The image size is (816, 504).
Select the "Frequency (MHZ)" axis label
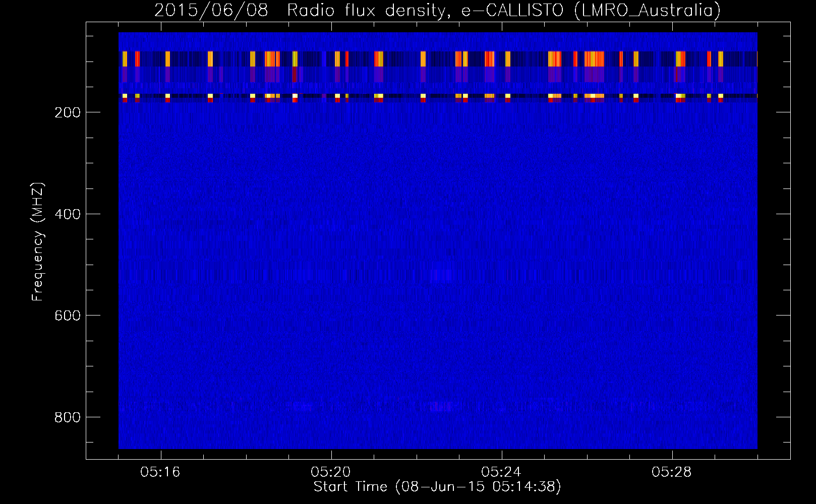[38, 242]
